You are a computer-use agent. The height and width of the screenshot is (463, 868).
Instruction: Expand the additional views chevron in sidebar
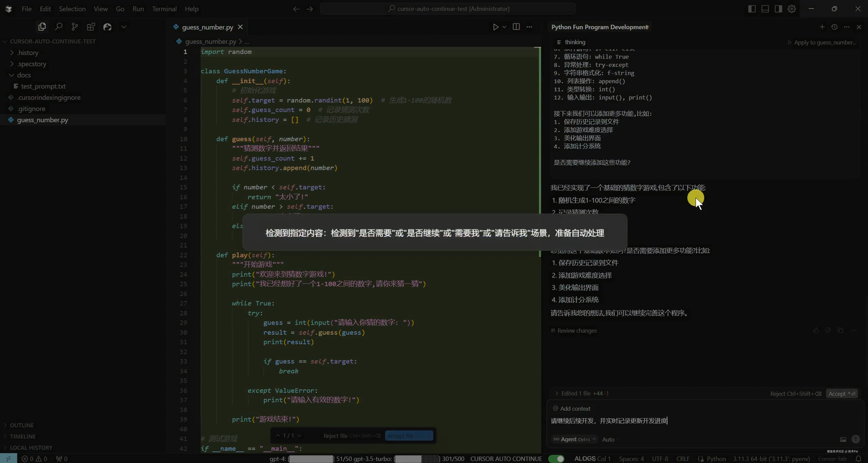point(124,27)
